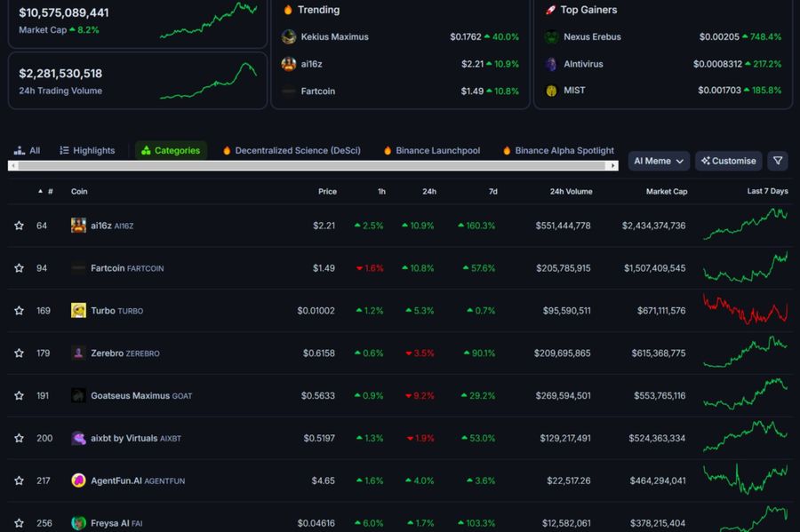Click tab scrollbar right arrow
The width and height of the screenshot is (800, 532).
pos(612,165)
